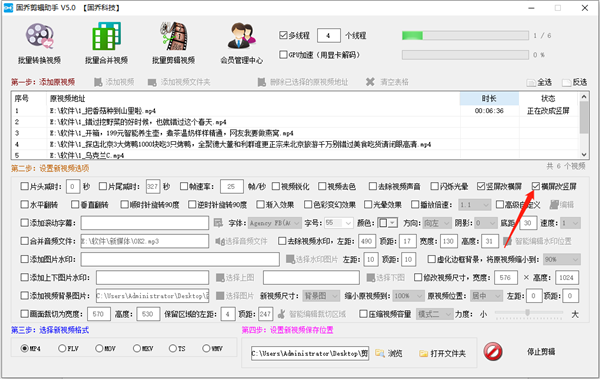
Task: Click 全选 icon above the table
Action: tap(531, 82)
